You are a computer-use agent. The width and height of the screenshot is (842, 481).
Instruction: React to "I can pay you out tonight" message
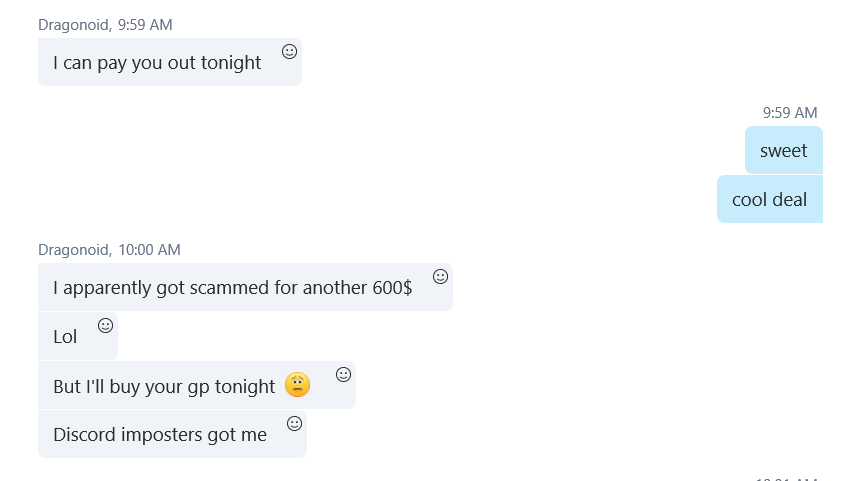[289, 52]
